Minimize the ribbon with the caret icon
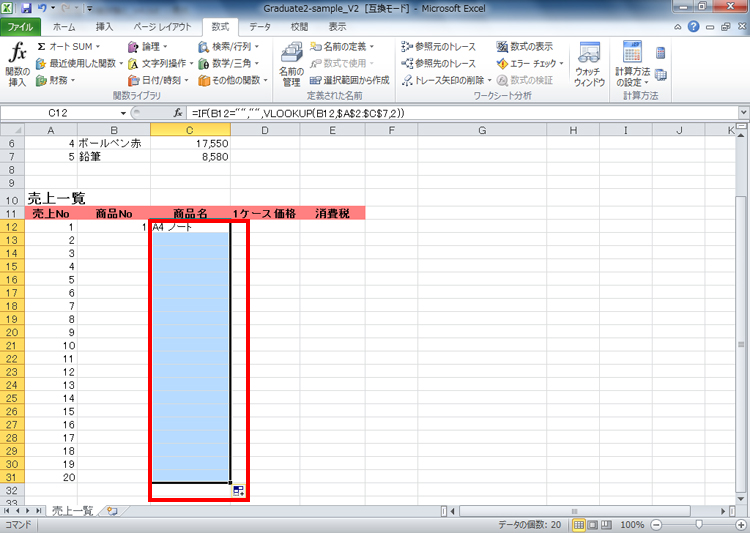750x533 pixels. pos(678,27)
